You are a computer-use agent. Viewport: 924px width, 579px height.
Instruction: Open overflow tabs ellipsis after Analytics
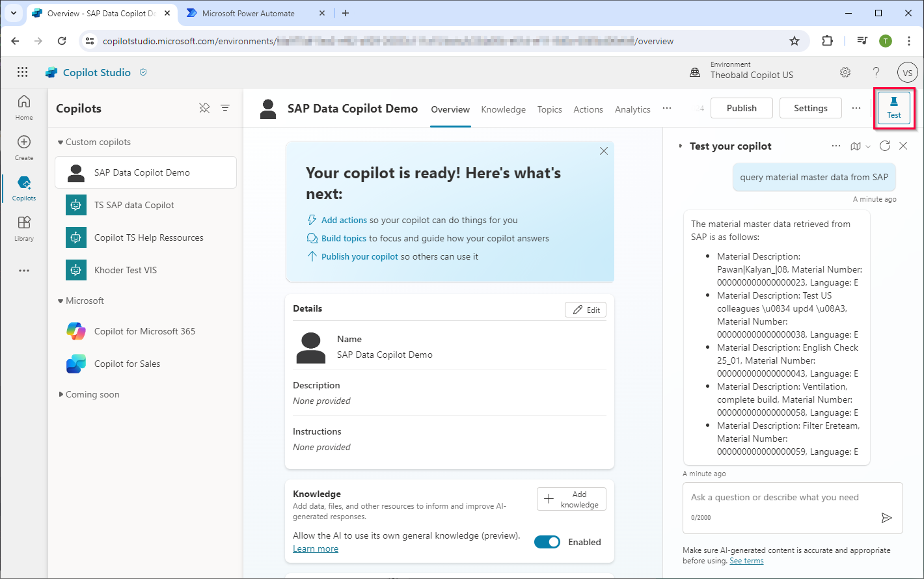tap(667, 109)
